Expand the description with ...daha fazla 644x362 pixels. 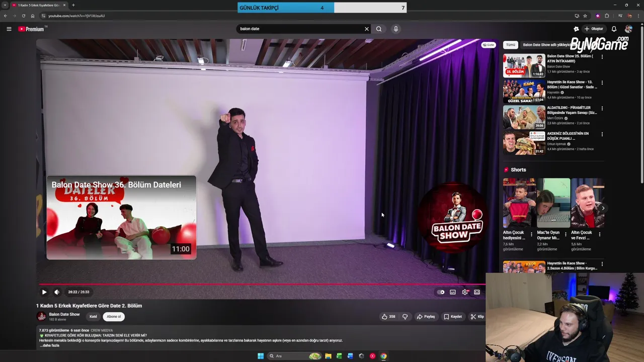(50, 345)
